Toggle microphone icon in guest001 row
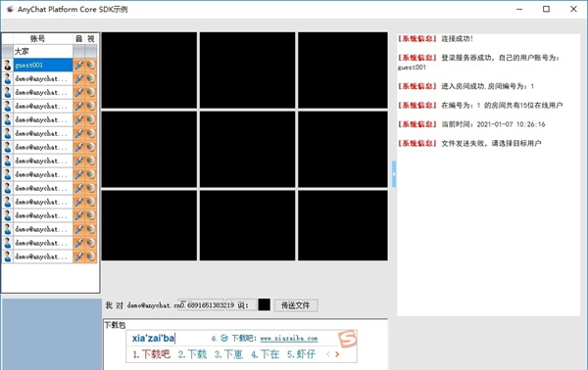588x370 pixels. pyautogui.click(x=78, y=66)
